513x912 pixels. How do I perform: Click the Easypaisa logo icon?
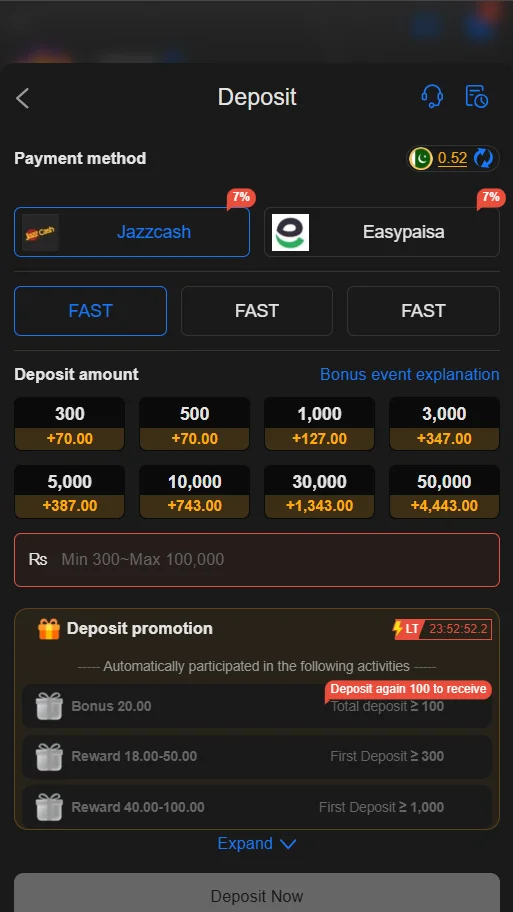[x=290, y=232]
